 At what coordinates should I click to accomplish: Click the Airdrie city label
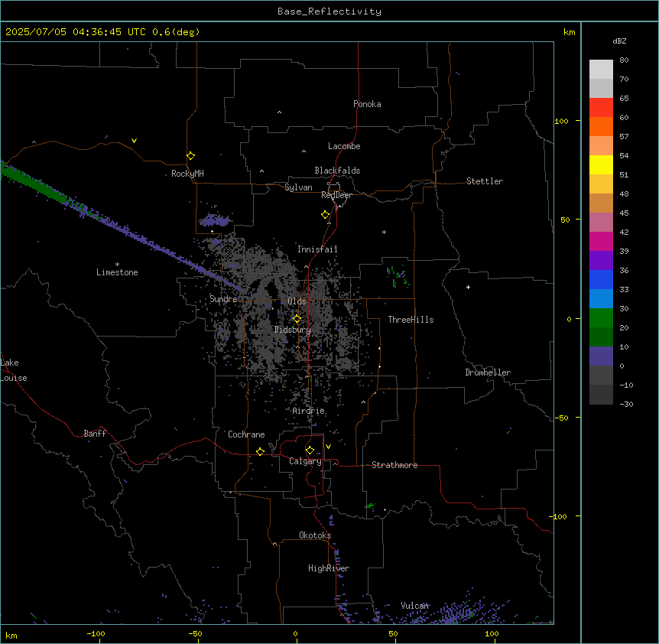[x=308, y=411]
